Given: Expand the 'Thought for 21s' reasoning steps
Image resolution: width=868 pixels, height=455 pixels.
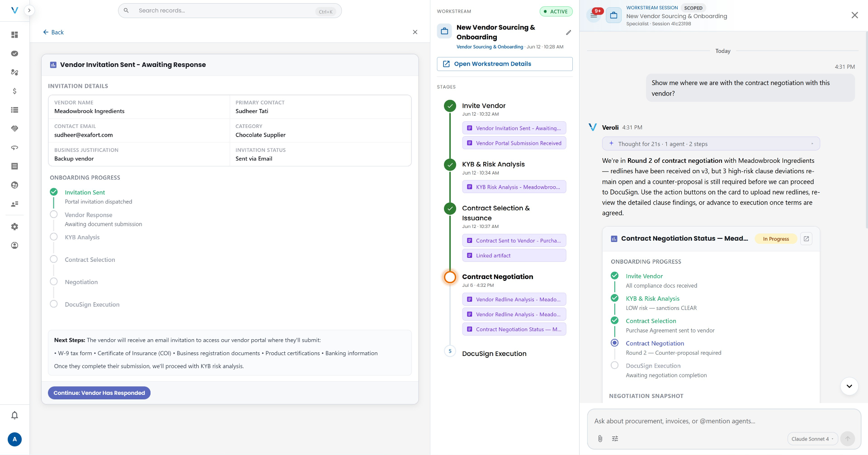Looking at the screenshot, I should point(711,144).
